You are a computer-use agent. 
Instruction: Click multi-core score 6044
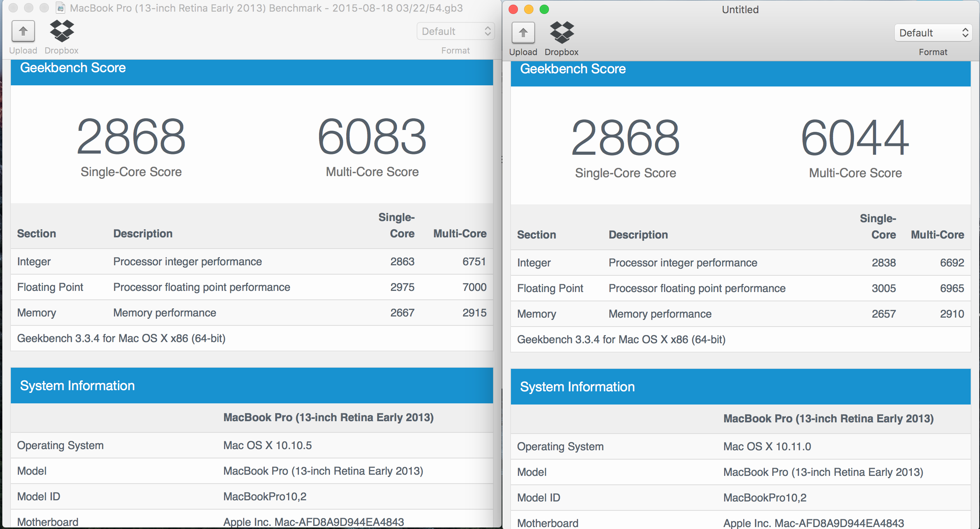[855, 138]
